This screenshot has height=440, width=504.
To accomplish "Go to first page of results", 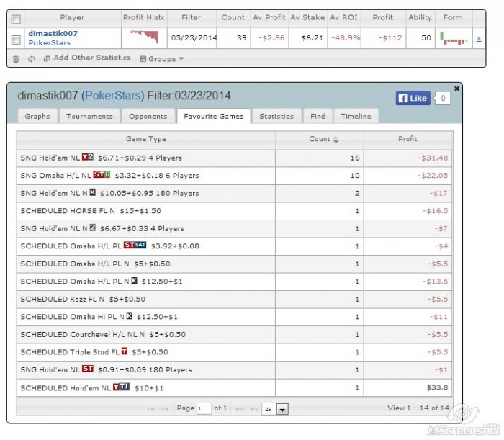I will point(150,409).
